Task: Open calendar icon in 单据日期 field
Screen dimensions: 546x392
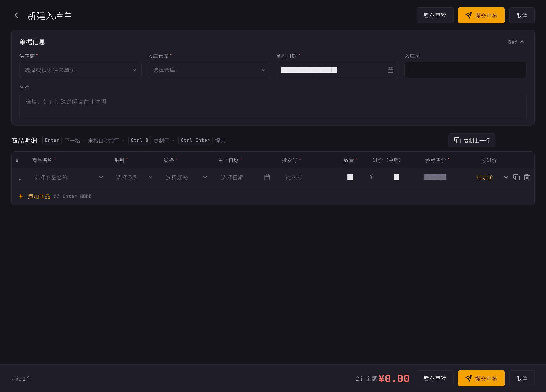Action: click(x=390, y=70)
